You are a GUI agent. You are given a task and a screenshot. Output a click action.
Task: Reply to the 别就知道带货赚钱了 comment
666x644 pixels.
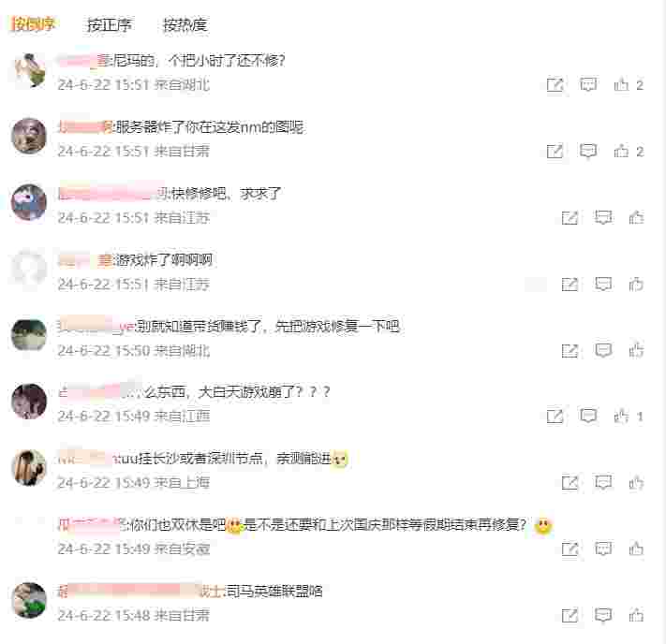click(603, 350)
